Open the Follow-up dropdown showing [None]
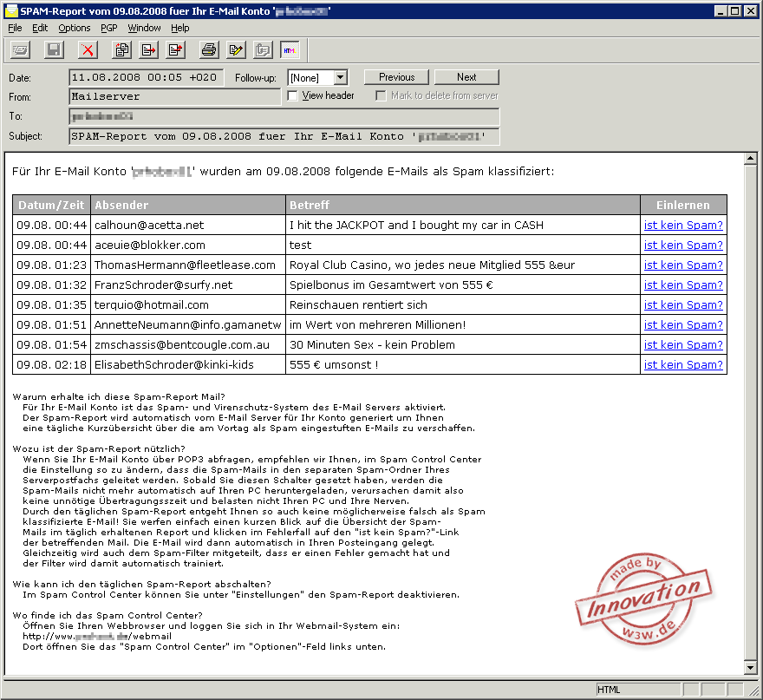763x700 pixels. 317,77
